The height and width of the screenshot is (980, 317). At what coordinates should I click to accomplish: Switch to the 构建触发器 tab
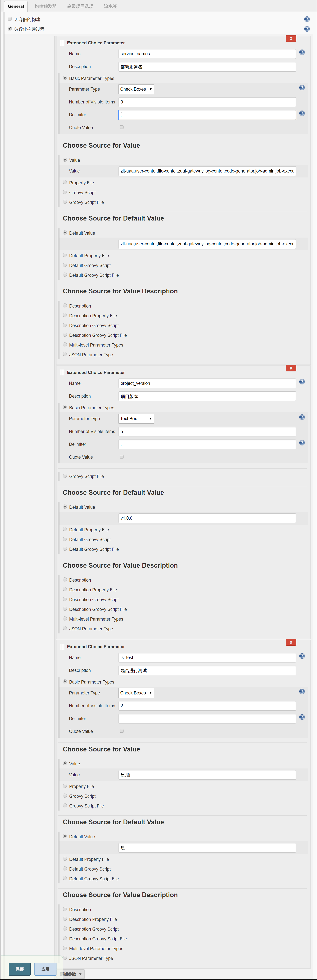(x=46, y=6)
